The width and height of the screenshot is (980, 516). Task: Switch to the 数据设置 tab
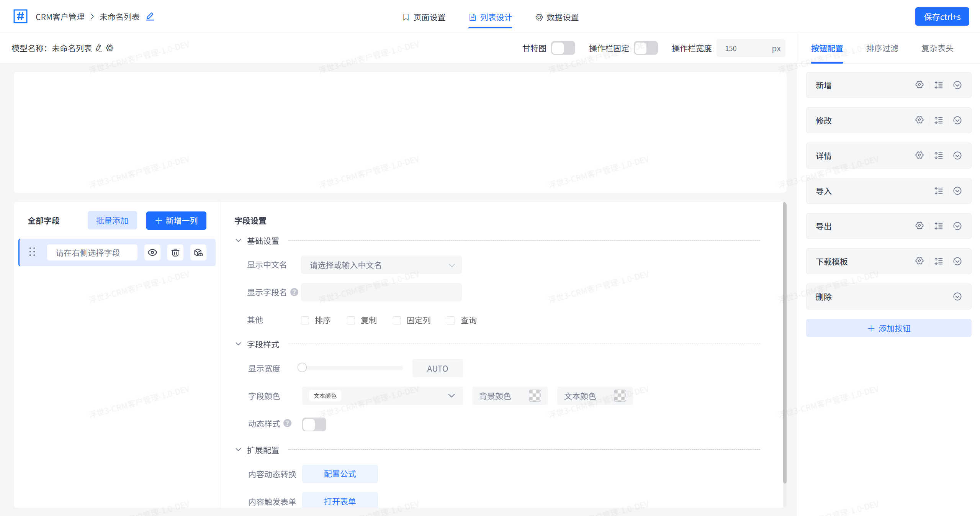(x=557, y=17)
